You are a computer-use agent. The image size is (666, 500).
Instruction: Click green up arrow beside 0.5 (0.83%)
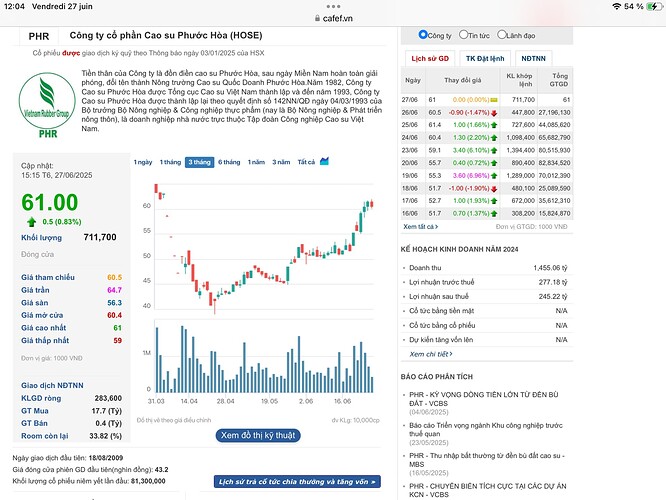(31, 222)
